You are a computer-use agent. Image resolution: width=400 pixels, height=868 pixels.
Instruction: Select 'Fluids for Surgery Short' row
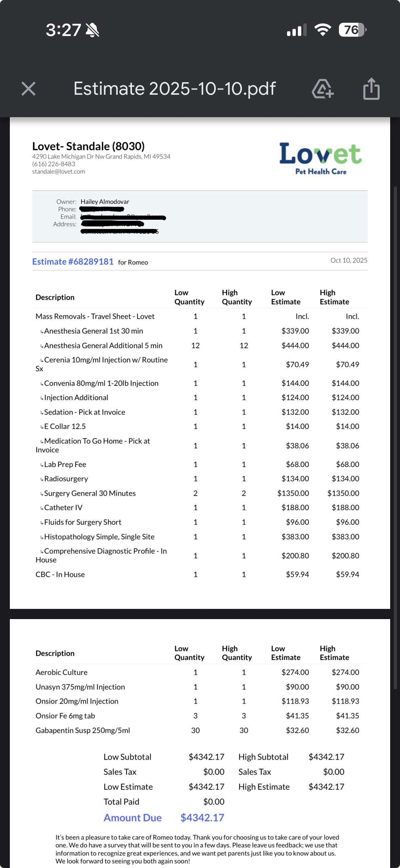[200, 522]
